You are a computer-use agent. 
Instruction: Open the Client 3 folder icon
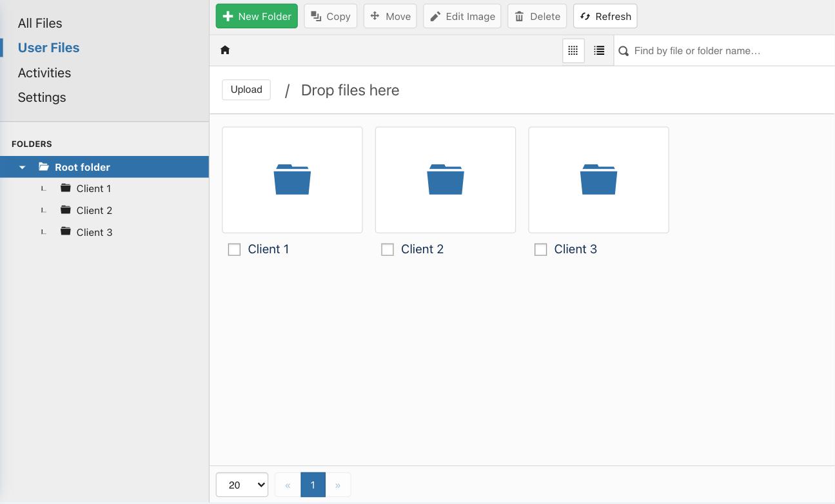pyautogui.click(x=598, y=179)
